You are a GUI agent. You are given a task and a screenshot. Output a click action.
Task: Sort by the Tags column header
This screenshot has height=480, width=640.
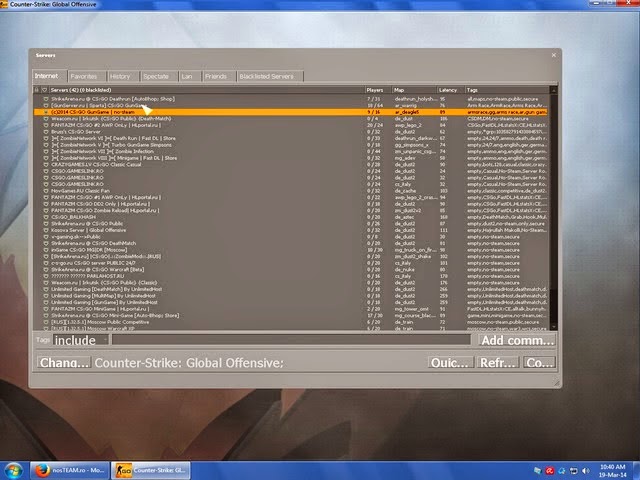(507, 90)
